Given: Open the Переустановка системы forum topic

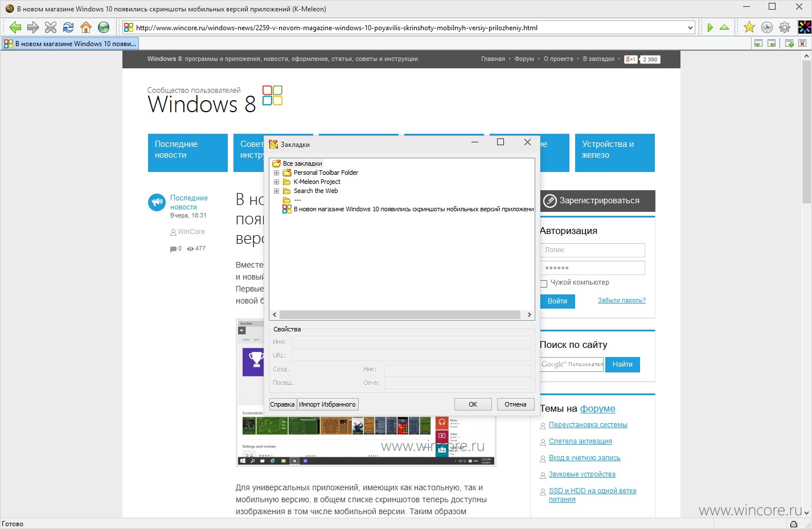Looking at the screenshot, I should (x=588, y=425).
